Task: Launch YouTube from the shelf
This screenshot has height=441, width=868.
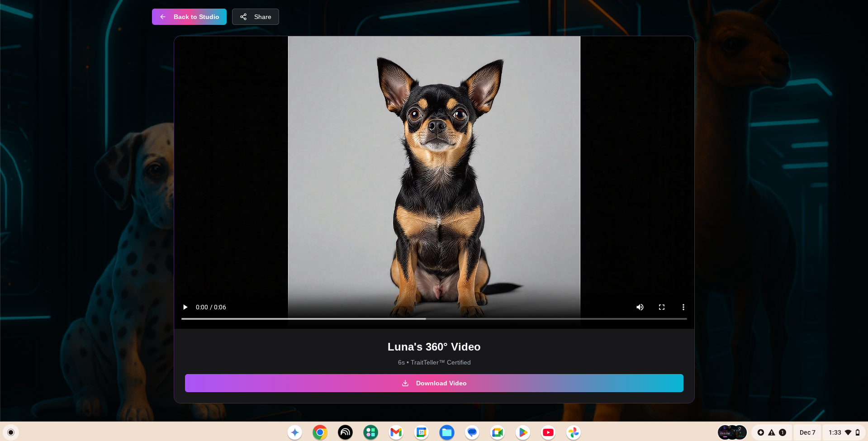Action: tap(548, 432)
